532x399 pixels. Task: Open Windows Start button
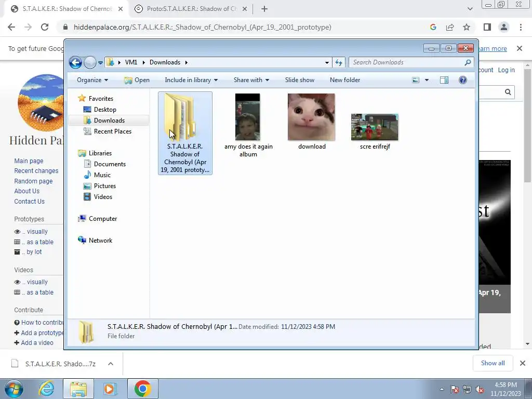(14, 389)
